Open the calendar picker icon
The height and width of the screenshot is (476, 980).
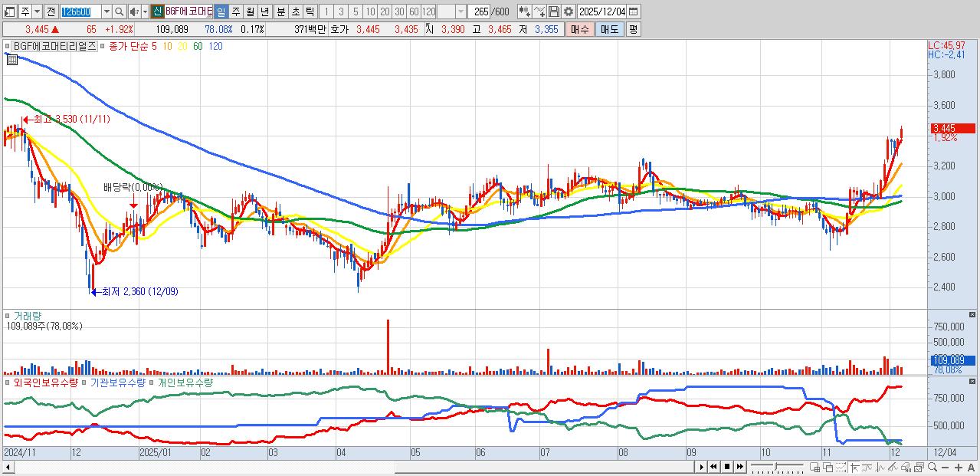pyautogui.click(x=634, y=11)
